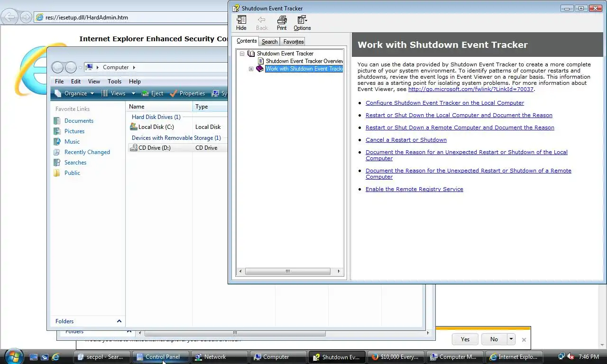Image resolution: width=607 pixels, height=364 pixels.
Task: Open Cancel a Restart or Shutdown link
Action: tap(406, 140)
